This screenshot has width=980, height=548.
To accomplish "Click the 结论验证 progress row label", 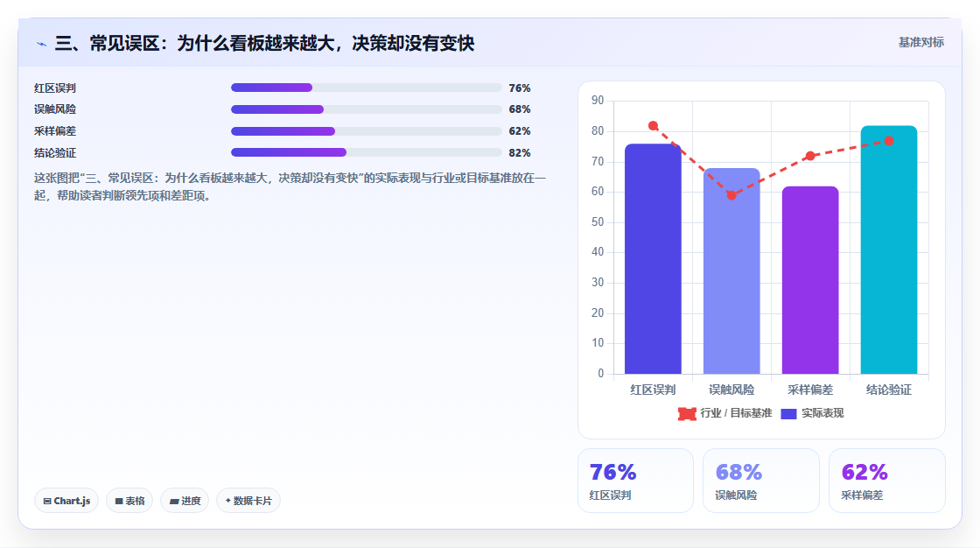I will [55, 153].
